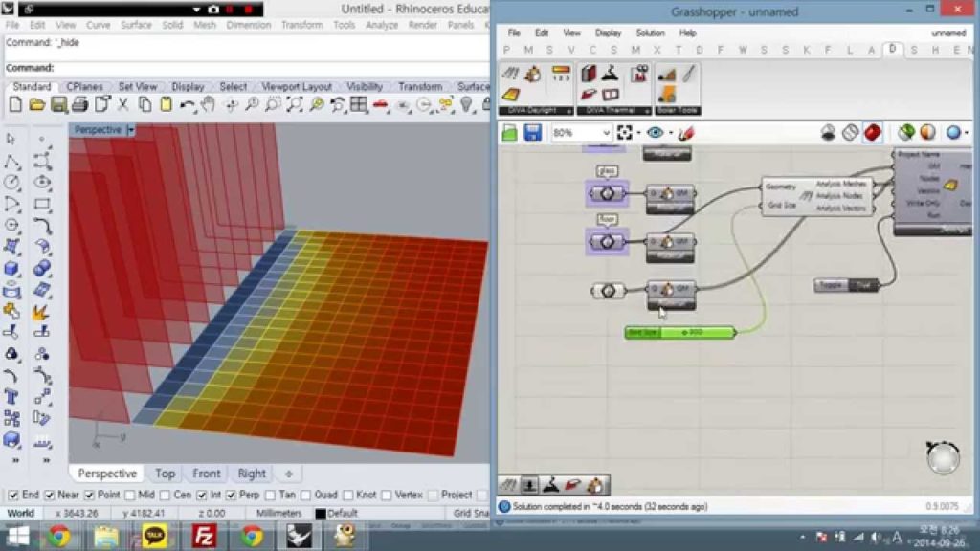Toggle the Mid osnap checkbox
Image resolution: width=980 pixels, height=551 pixels.
pyautogui.click(x=129, y=495)
